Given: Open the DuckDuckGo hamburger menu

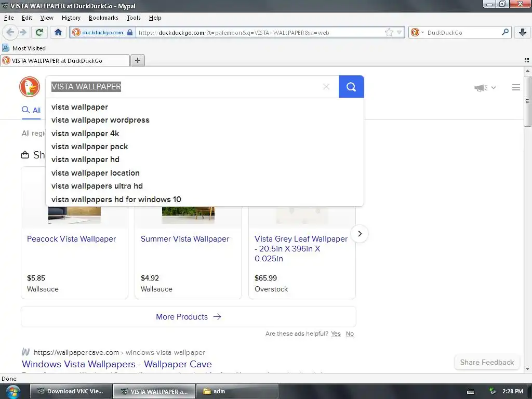Looking at the screenshot, I should [x=516, y=87].
